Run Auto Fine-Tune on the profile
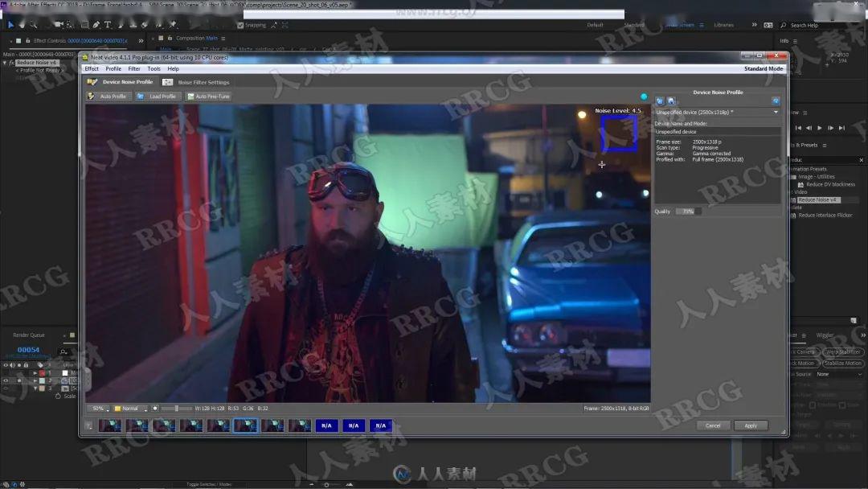Image resolution: width=868 pixels, height=489 pixels. pos(208,97)
